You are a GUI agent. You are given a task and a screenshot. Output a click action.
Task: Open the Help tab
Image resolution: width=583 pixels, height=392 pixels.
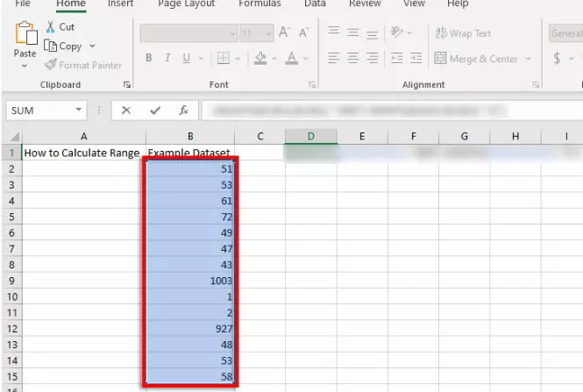[458, 4]
